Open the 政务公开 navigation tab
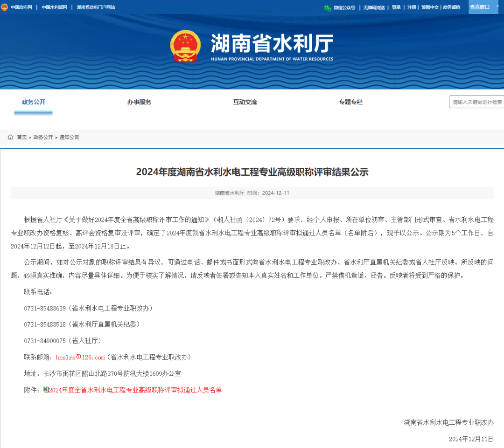The height and width of the screenshot is (448, 504). [34, 102]
